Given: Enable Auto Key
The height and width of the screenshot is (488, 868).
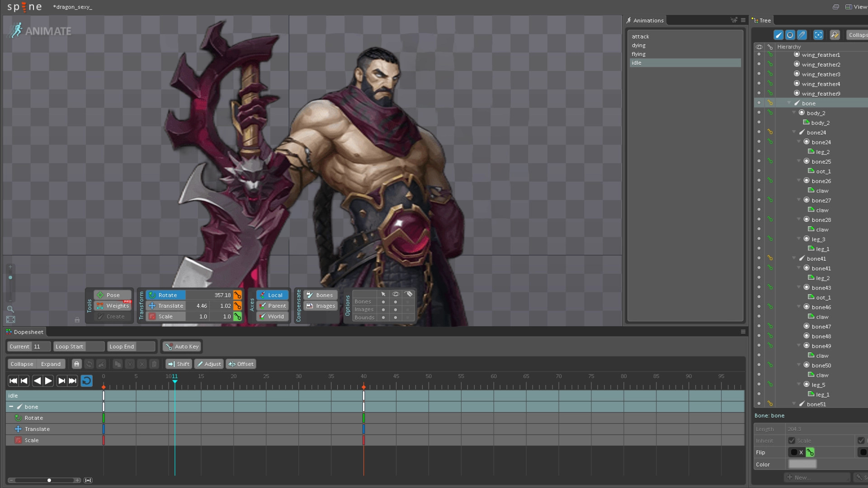Looking at the screenshot, I should coord(182,347).
